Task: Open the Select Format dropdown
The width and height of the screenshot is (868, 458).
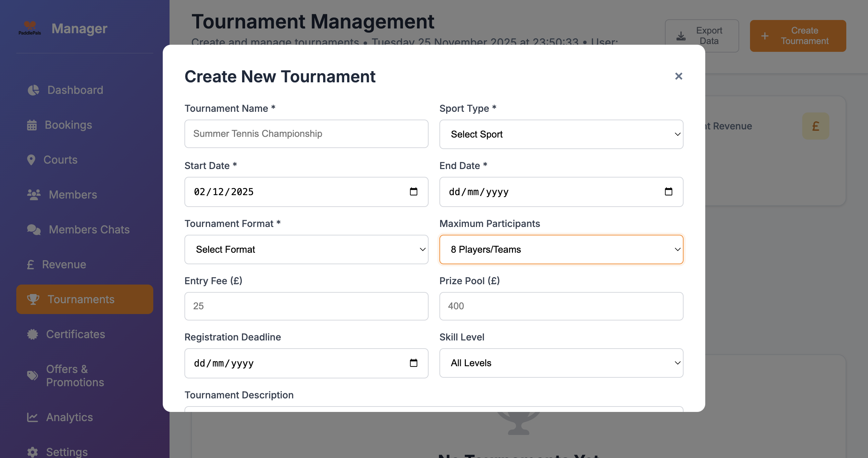Action: (x=306, y=249)
